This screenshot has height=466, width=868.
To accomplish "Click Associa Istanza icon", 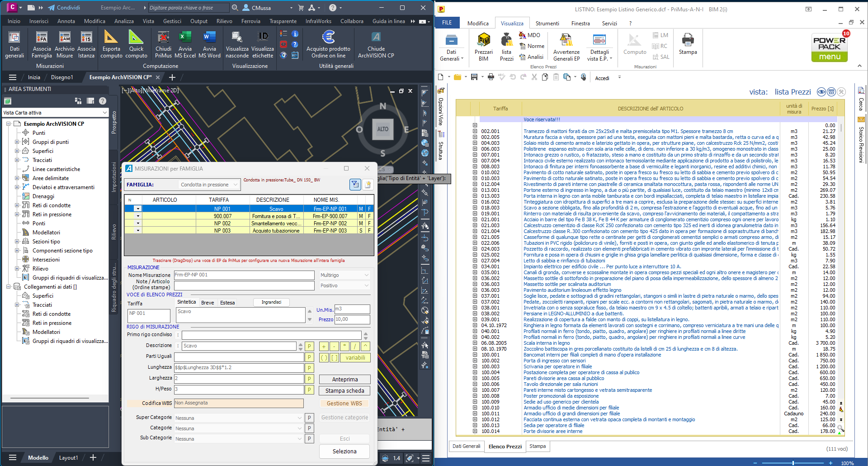I will (x=86, y=44).
